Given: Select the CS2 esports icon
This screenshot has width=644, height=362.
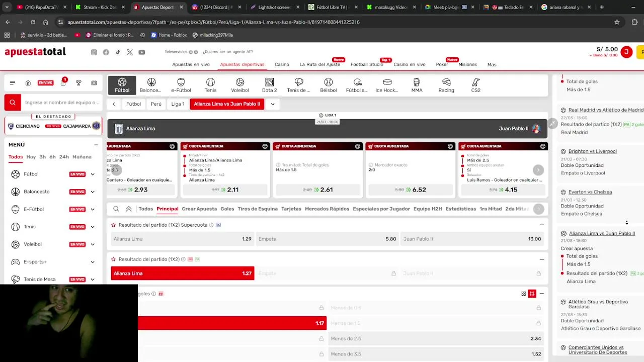Looking at the screenshot, I should [x=475, y=85].
